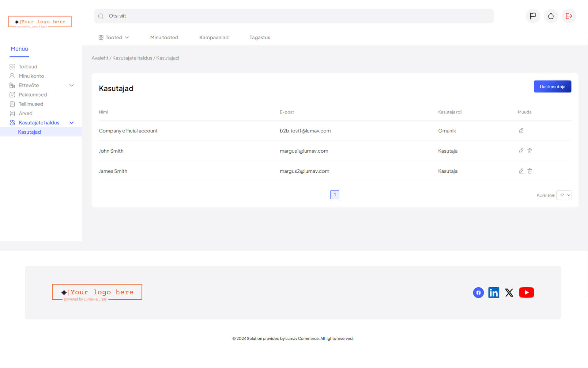The image size is (588, 368).
Task: Open the LinkedIn icon in footer
Action: pos(494,293)
